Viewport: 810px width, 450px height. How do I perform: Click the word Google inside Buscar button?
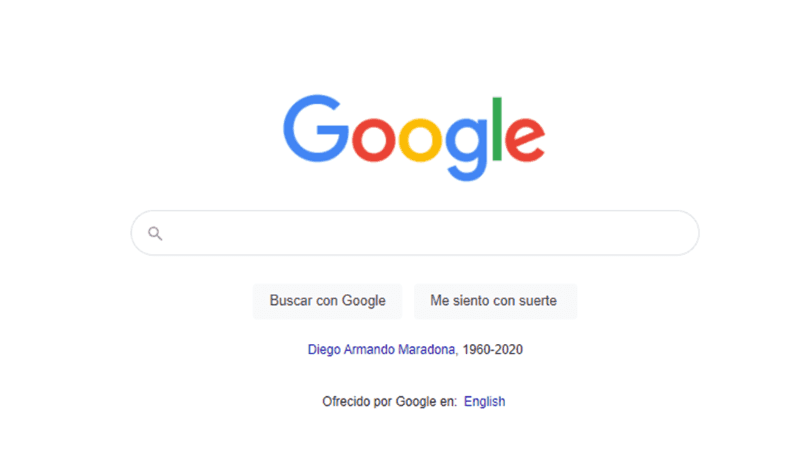tap(364, 301)
